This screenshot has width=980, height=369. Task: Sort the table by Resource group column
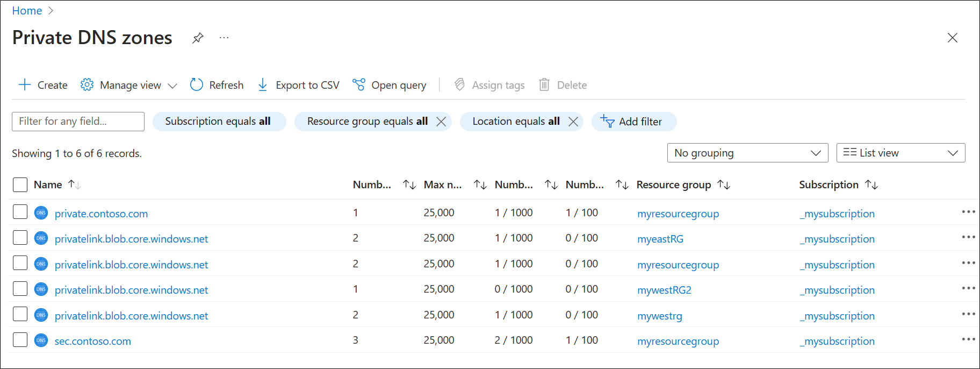tap(724, 185)
